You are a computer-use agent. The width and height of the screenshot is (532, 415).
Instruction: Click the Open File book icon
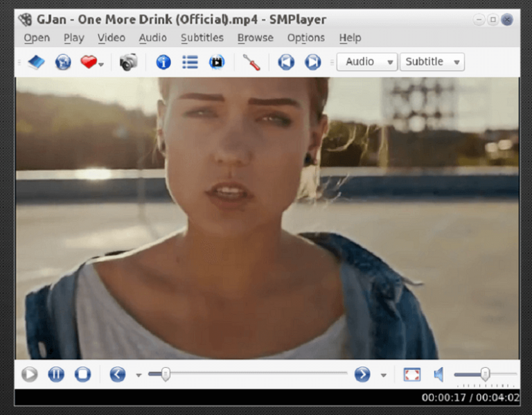pyautogui.click(x=36, y=62)
